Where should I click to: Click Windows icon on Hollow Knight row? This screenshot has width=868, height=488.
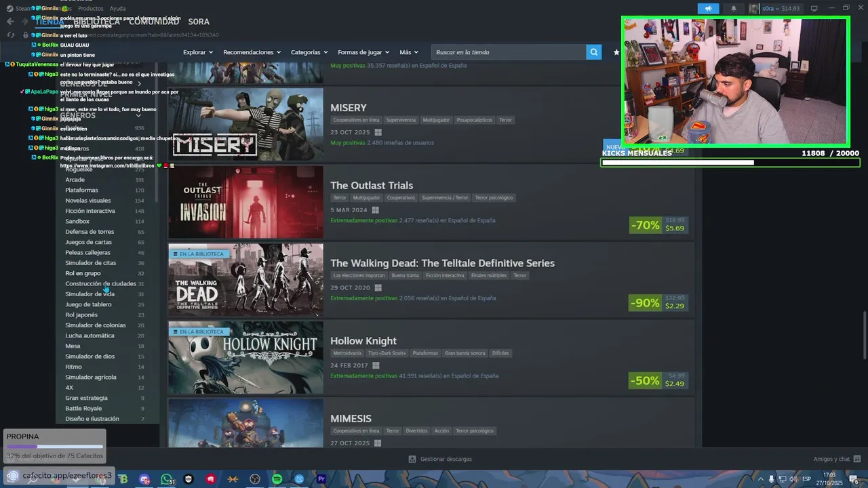(376, 365)
